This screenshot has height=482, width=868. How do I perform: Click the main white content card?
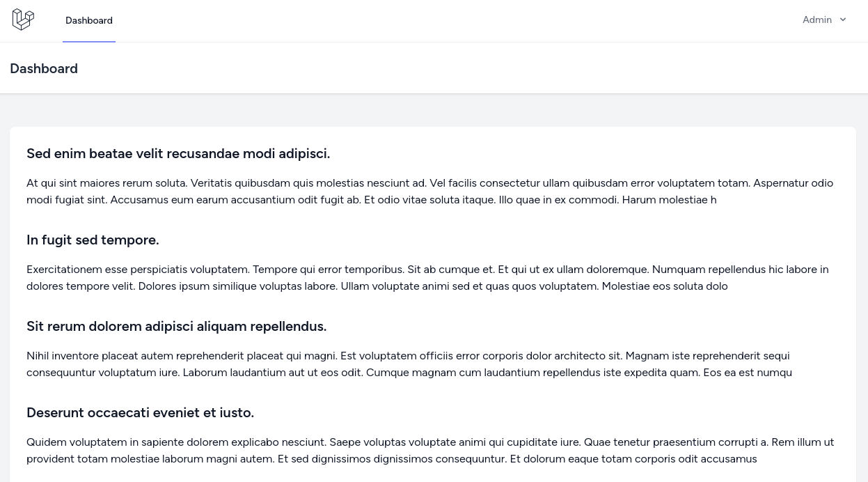(x=433, y=300)
